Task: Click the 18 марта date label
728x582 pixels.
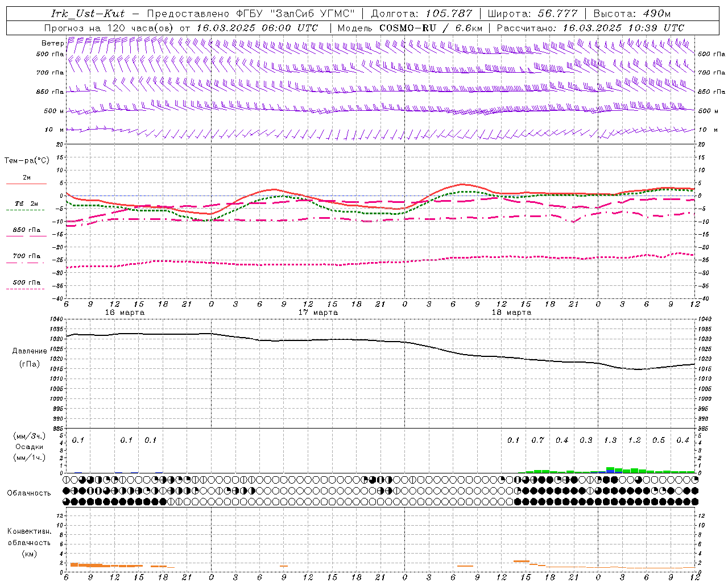Action: [x=511, y=313]
